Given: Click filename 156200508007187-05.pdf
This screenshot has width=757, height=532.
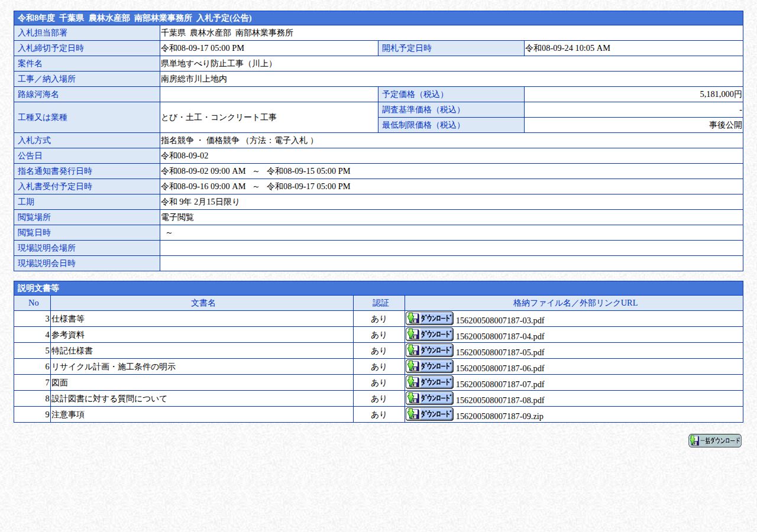Looking at the screenshot, I should pyautogui.click(x=500, y=352).
